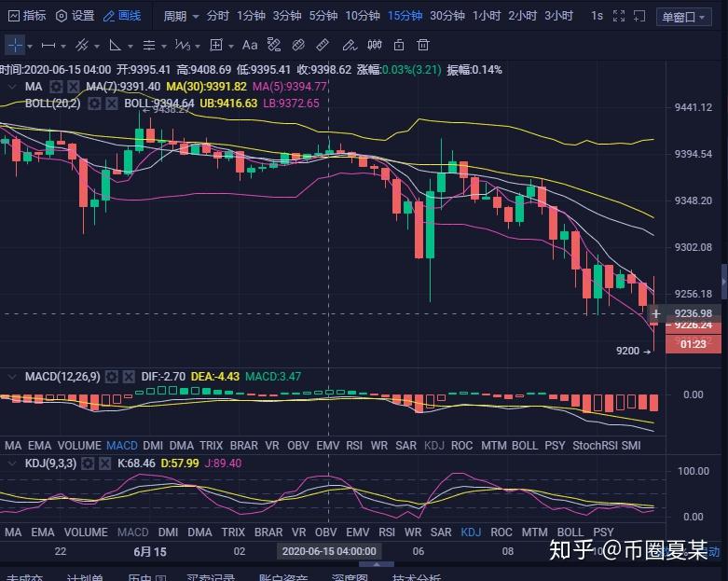Open the 设置 settings button
The width and height of the screenshot is (728, 581).
76,16
